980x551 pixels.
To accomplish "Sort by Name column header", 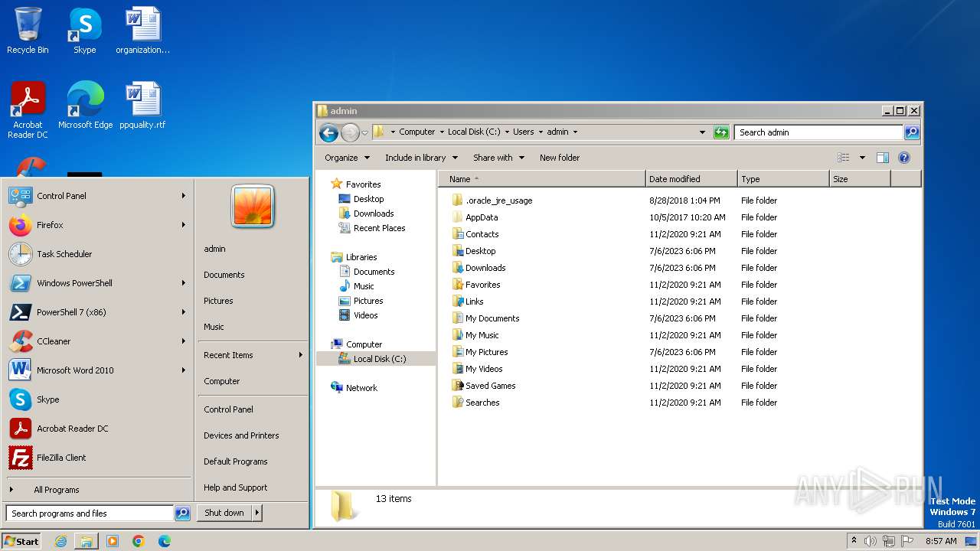I will [x=542, y=179].
